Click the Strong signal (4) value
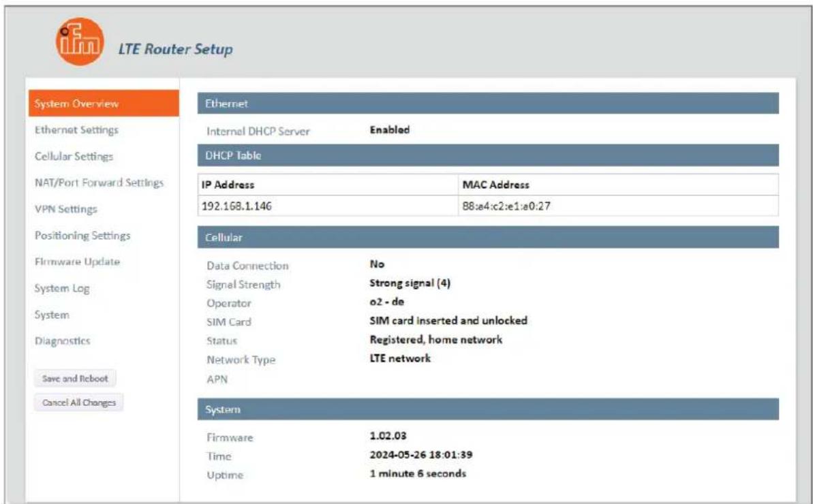The height and width of the screenshot is (504, 813). pyautogui.click(x=410, y=283)
